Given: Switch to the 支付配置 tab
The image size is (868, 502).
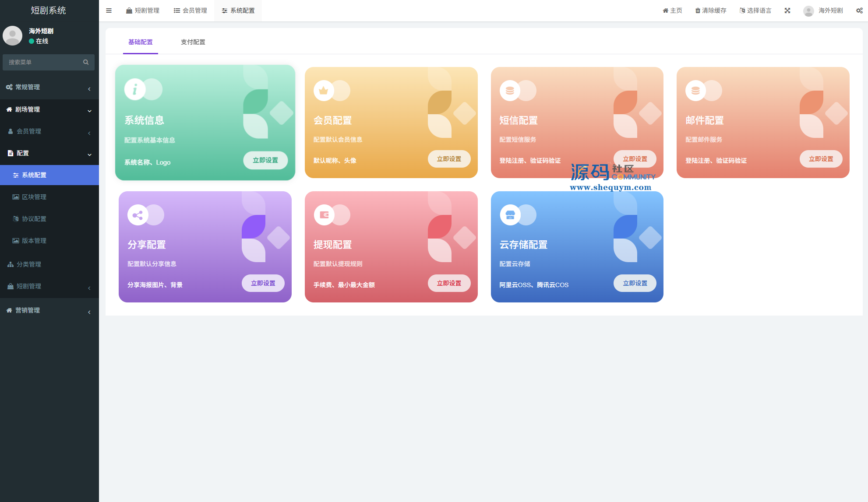Looking at the screenshot, I should 193,42.
